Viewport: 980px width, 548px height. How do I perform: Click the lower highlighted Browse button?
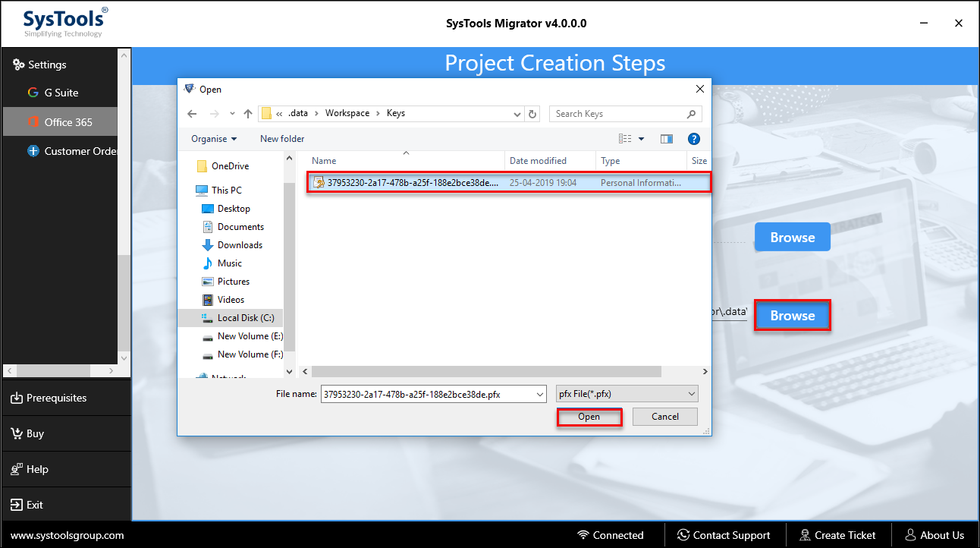793,316
